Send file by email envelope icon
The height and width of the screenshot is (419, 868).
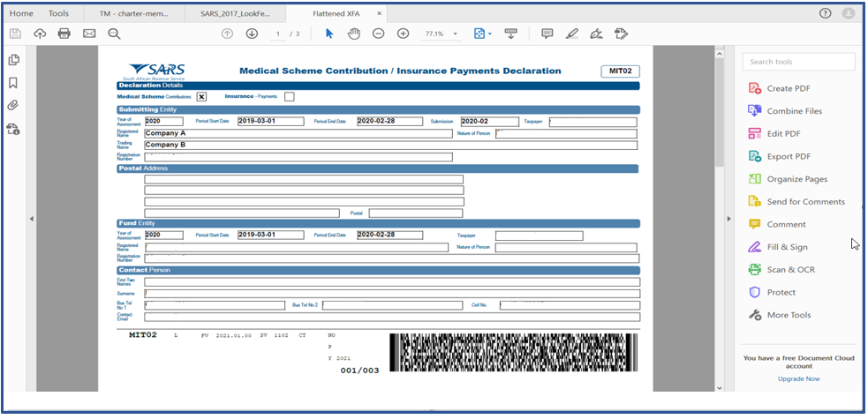tap(89, 34)
